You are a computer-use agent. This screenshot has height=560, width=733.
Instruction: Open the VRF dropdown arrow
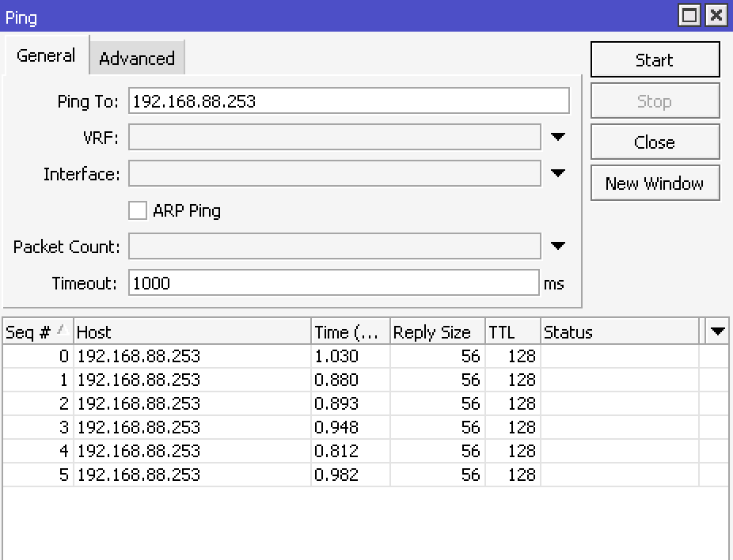click(558, 137)
